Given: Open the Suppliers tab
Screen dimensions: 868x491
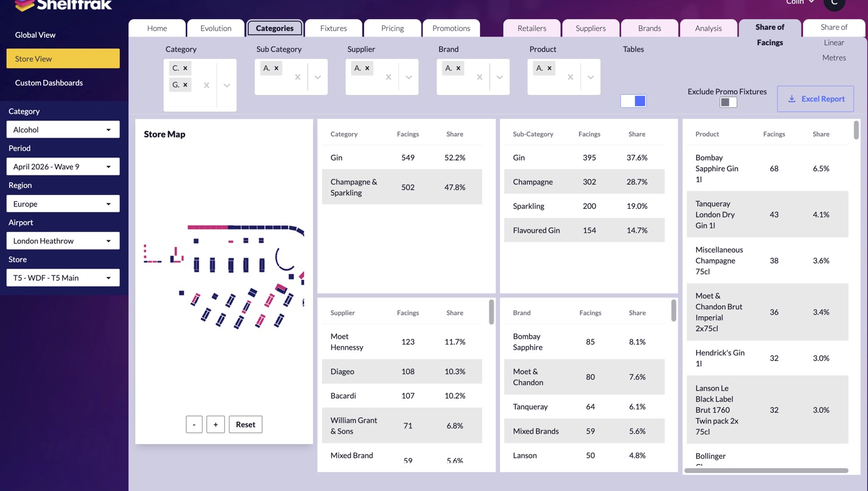Looking at the screenshot, I should pos(591,28).
